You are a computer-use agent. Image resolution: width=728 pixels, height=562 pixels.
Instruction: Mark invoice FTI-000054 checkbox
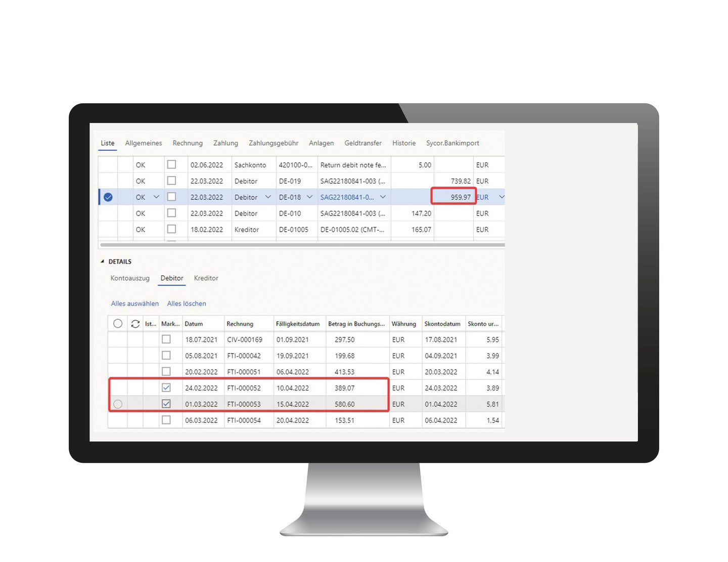(166, 420)
